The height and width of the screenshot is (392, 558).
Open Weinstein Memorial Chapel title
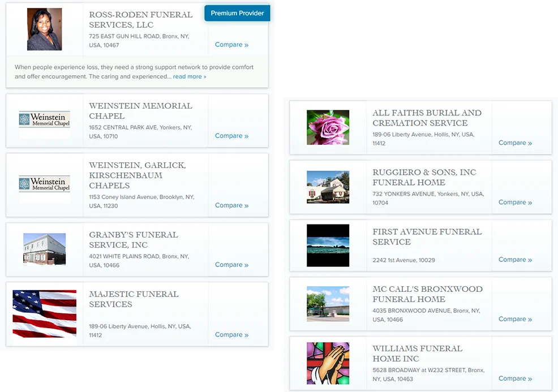pyautogui.click(x=140, y=111)
